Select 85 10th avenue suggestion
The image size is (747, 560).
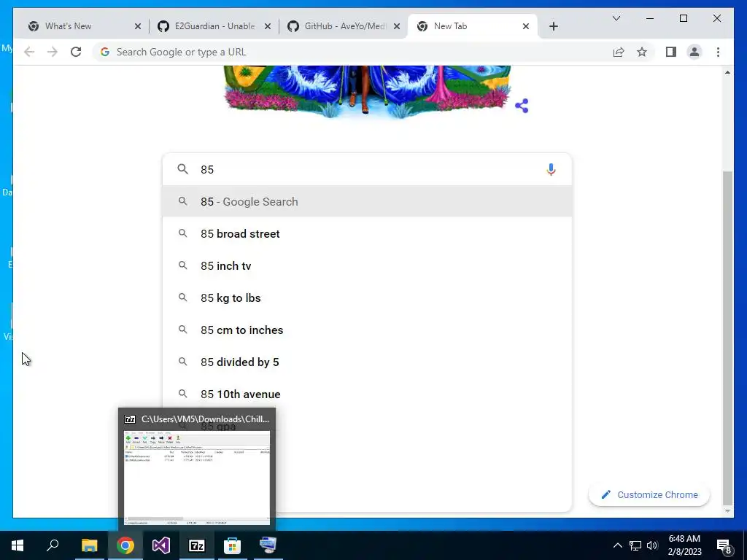367,394
